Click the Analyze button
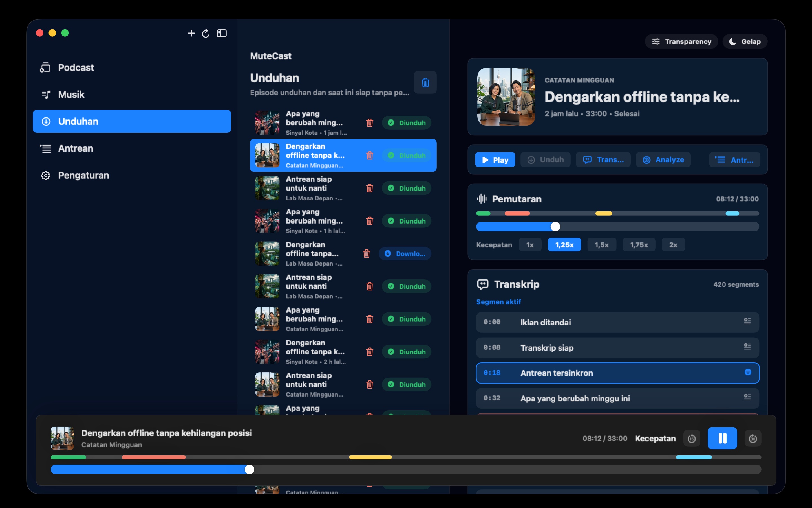Image resolution: width=812 pixels, height=508 pixels. (663, 159)
